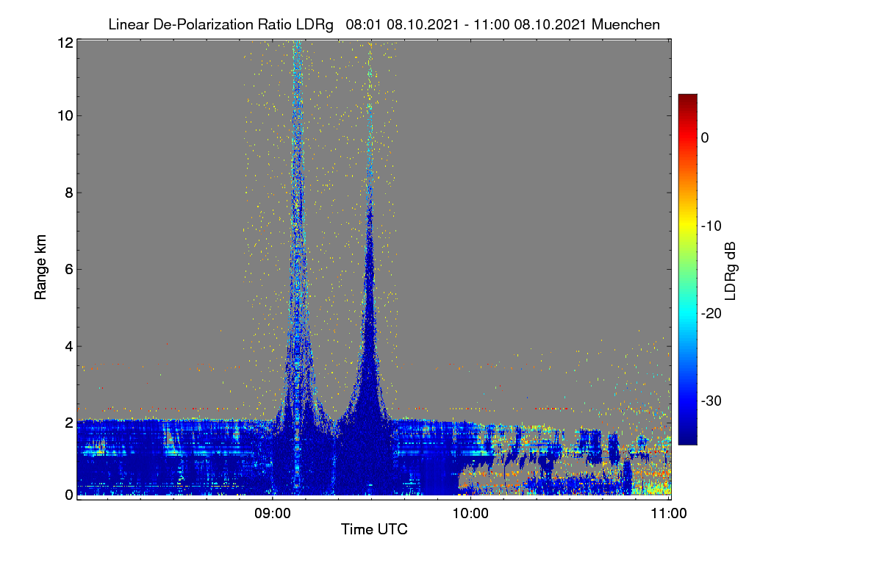Click the Time UTC axis title
The height and width of the screenshot is (588, 882).
pos(374,529)
